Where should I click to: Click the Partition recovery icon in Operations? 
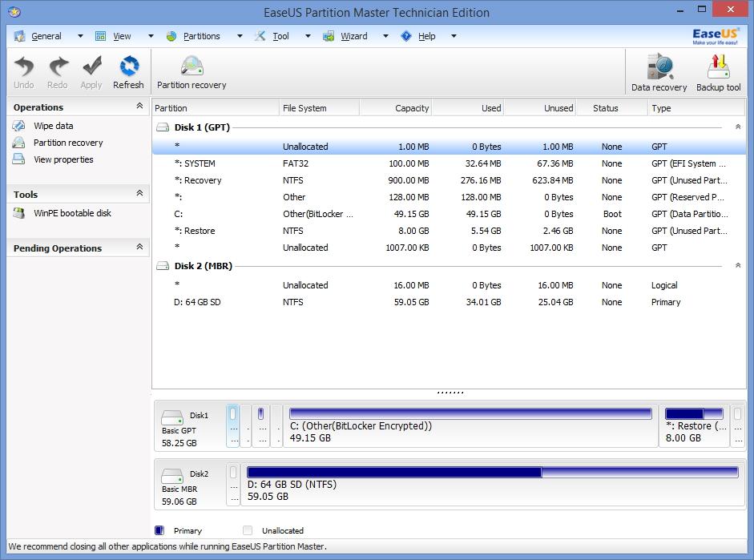(x=18, y=143)
